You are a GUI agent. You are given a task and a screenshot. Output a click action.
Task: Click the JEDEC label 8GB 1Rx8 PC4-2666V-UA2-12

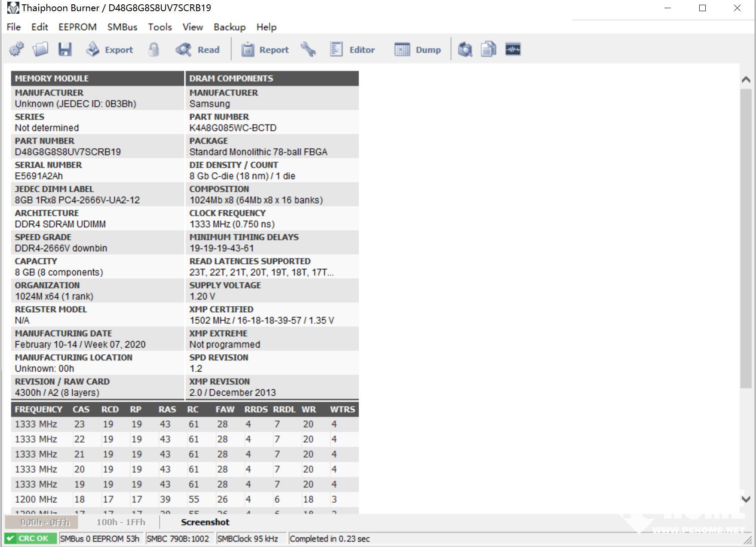pyautogui.click(x=77, y=200)
